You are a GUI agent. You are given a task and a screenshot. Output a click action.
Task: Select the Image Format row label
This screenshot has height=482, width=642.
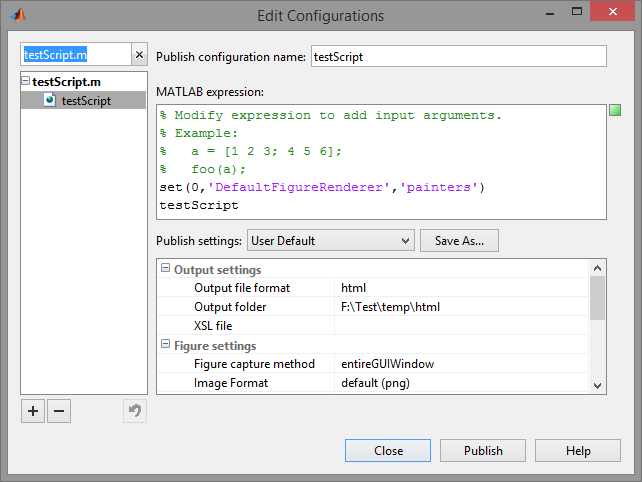coord(231,383)
